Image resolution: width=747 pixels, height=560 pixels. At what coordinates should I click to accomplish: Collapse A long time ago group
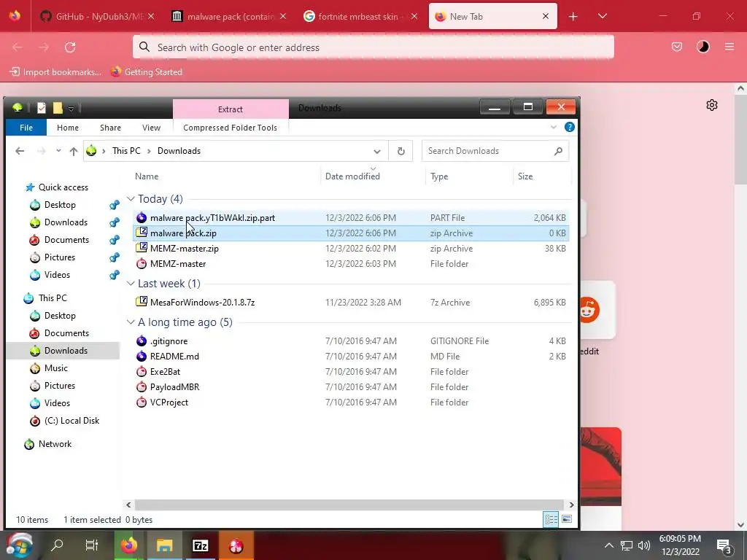(131, 322)
